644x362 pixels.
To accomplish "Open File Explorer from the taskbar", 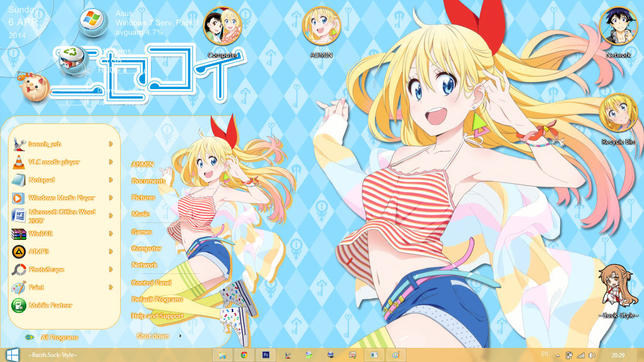I will (x=223, y=355).
